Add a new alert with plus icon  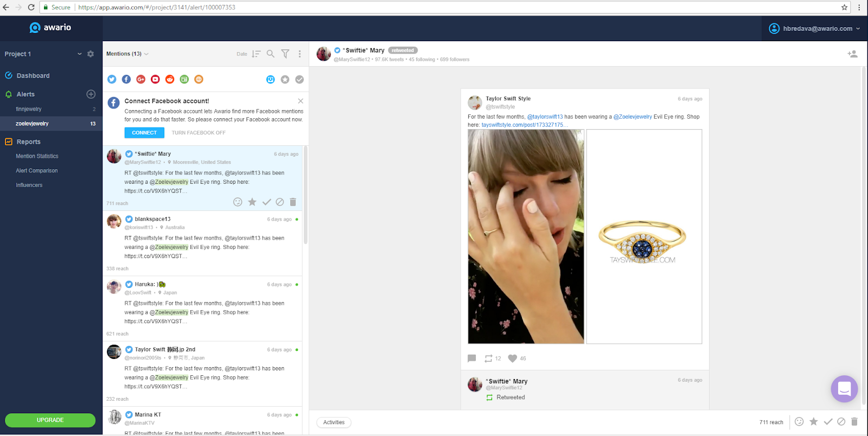91,94
